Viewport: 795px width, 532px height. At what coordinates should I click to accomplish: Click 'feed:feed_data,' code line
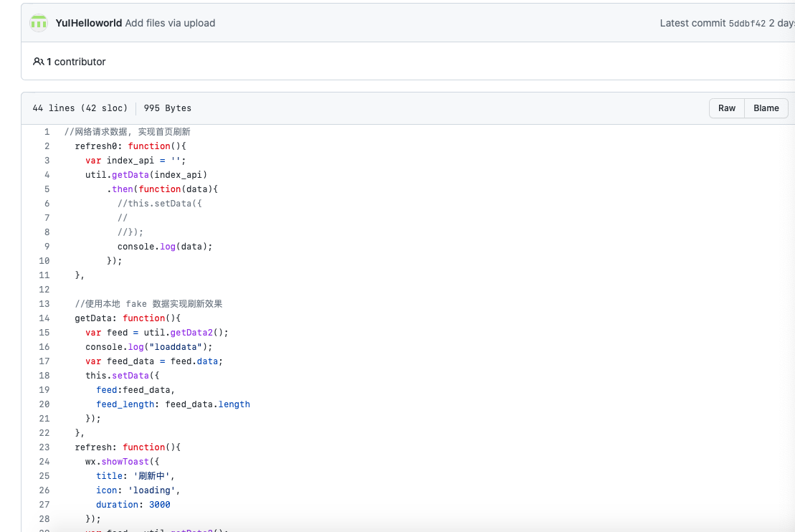[x=135, y=390]
